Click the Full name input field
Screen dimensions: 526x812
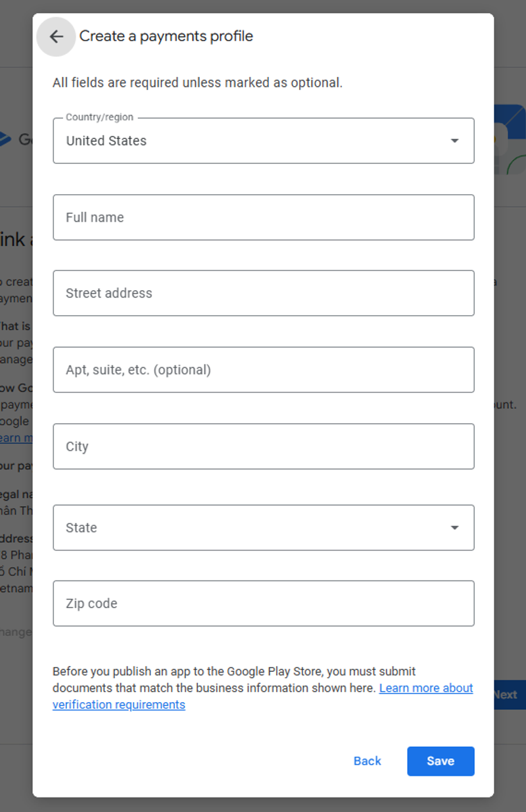[x=263, y=217]
